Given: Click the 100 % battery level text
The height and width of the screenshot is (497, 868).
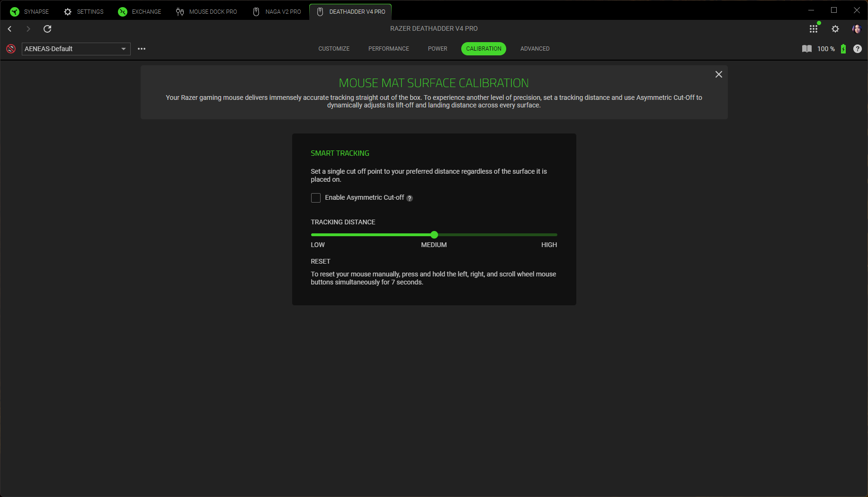Looking at the screenshot, I should coord(826,49).
